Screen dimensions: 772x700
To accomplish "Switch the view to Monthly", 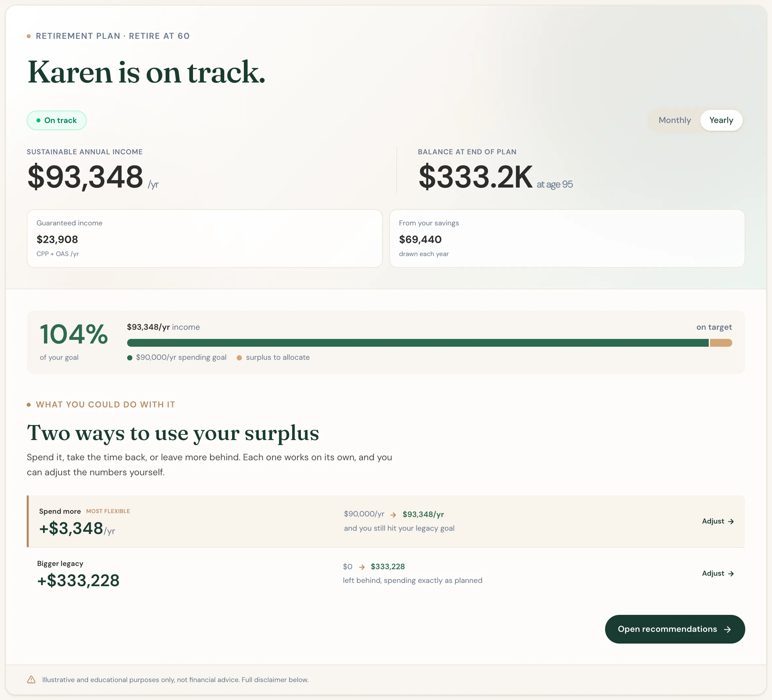I will (674, 120).
